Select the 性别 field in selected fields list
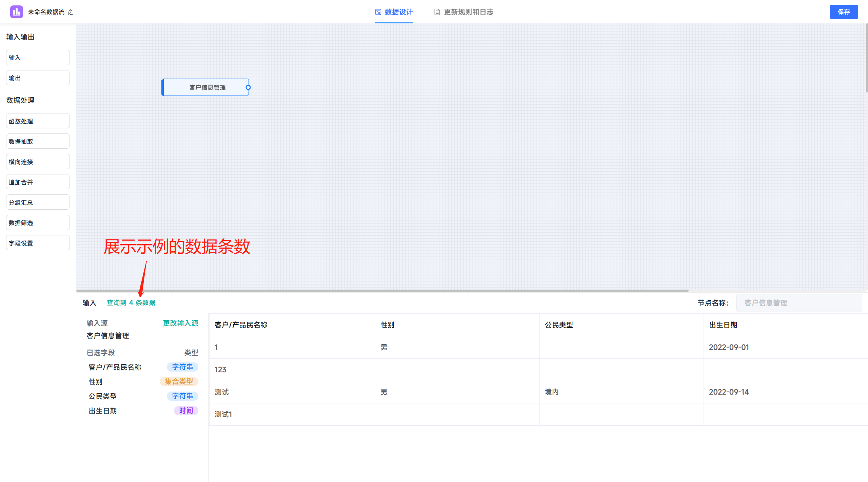 pyautogui.click(x=96, y=382)
